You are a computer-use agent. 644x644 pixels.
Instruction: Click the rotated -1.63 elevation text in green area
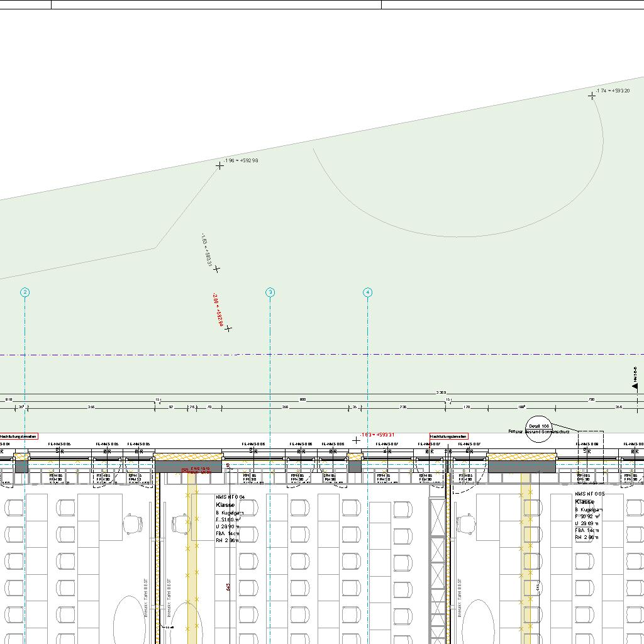pyautogui.click(x=205, y=249)
